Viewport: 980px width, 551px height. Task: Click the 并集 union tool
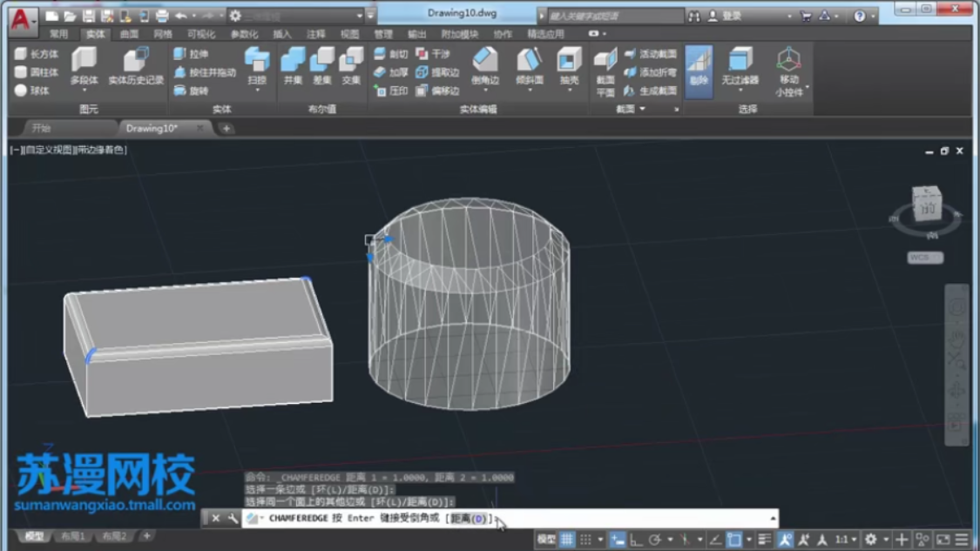293,66
